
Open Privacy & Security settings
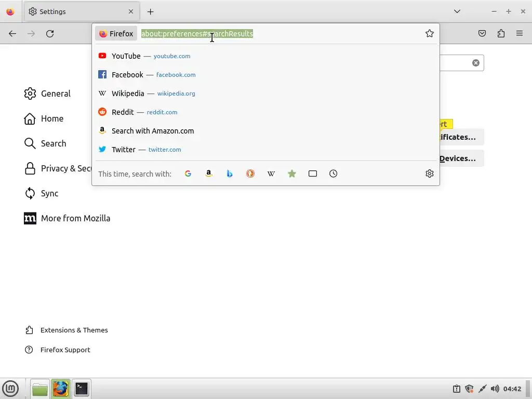coord(58,169)
